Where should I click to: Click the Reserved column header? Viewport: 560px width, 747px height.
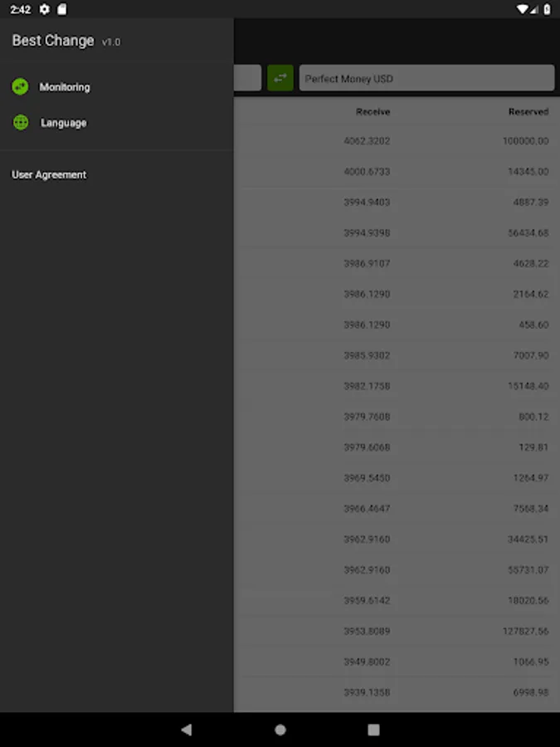(528, 111)
